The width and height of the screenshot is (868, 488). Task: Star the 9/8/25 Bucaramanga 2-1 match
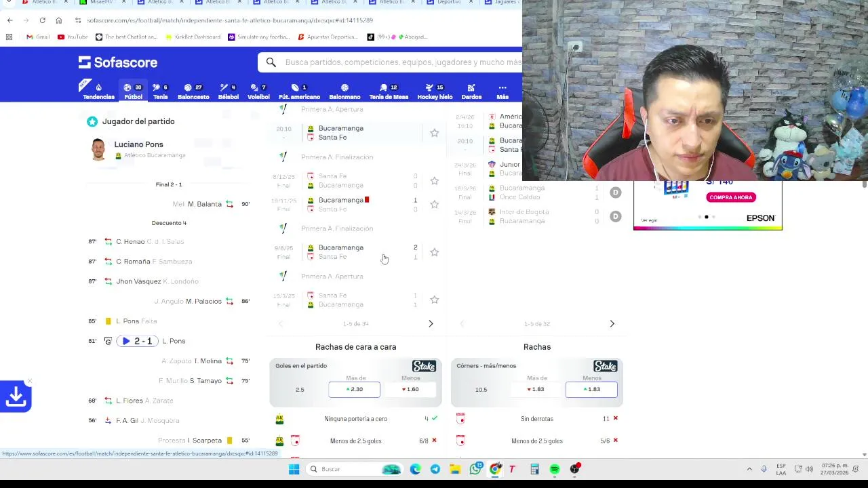pos(435,252)
